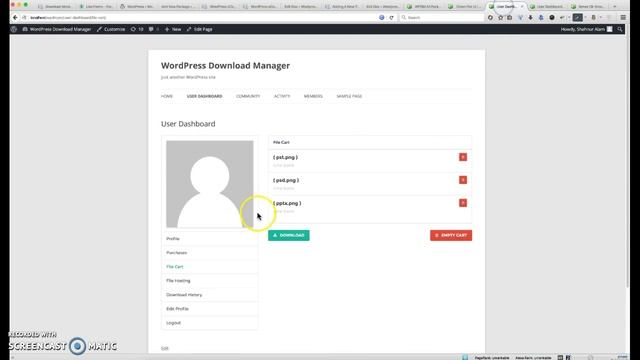Screen dimensions: 640x360
Task: Close the active User Dashboard browser tab
Action: tap(522, 7)
